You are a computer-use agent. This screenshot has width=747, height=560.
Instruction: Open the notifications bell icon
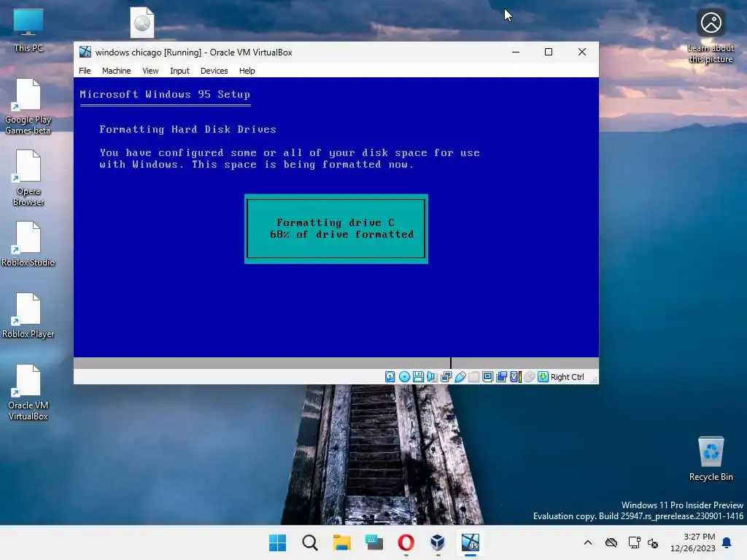[727, 542]
